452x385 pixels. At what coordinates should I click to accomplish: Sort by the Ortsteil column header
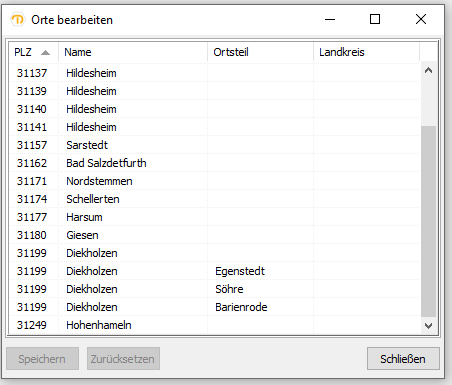click(260, 52)
